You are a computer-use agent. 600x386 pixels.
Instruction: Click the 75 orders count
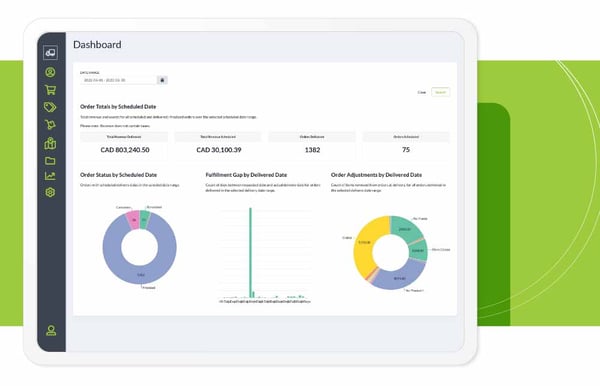tap(406, 150)
